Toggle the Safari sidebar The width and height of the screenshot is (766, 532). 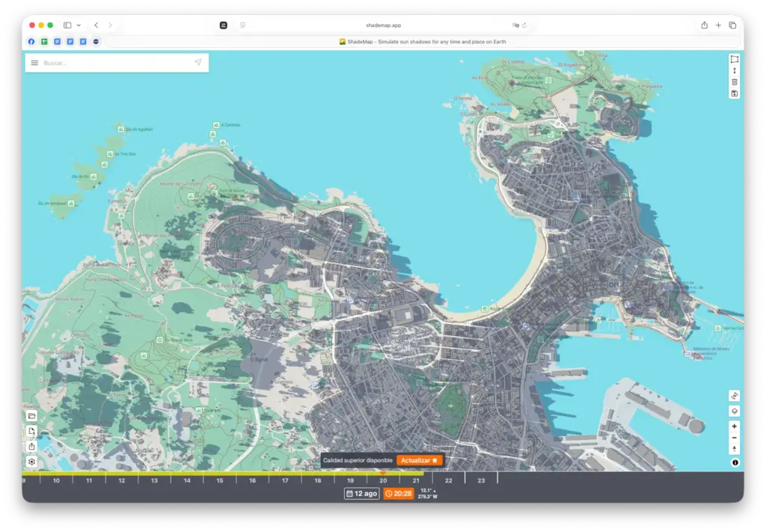[x=67, y=25]
